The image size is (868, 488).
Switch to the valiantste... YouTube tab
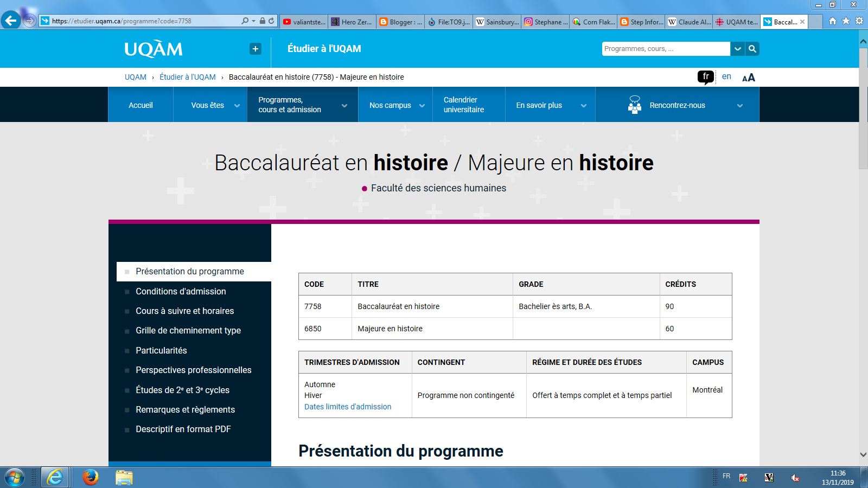(x=304, y=22)
